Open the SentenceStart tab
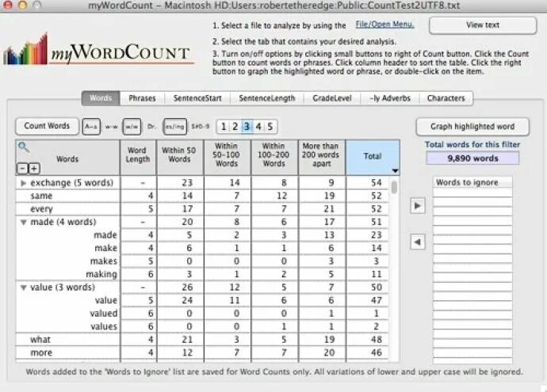 click(x=197, y=98)
